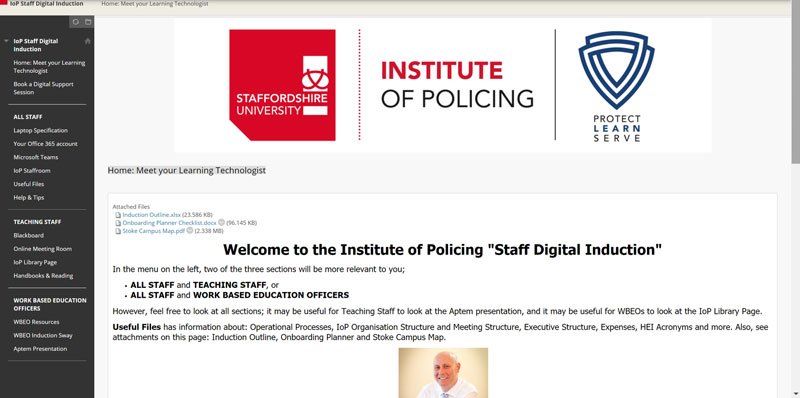Open Home: Meet your Learning Technologist in sidebar
800x398 pixels.
[49, 67]
